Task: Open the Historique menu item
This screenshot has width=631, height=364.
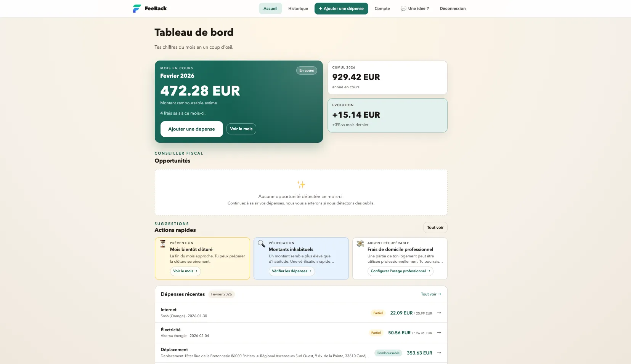Action: [x=298, y=8]
